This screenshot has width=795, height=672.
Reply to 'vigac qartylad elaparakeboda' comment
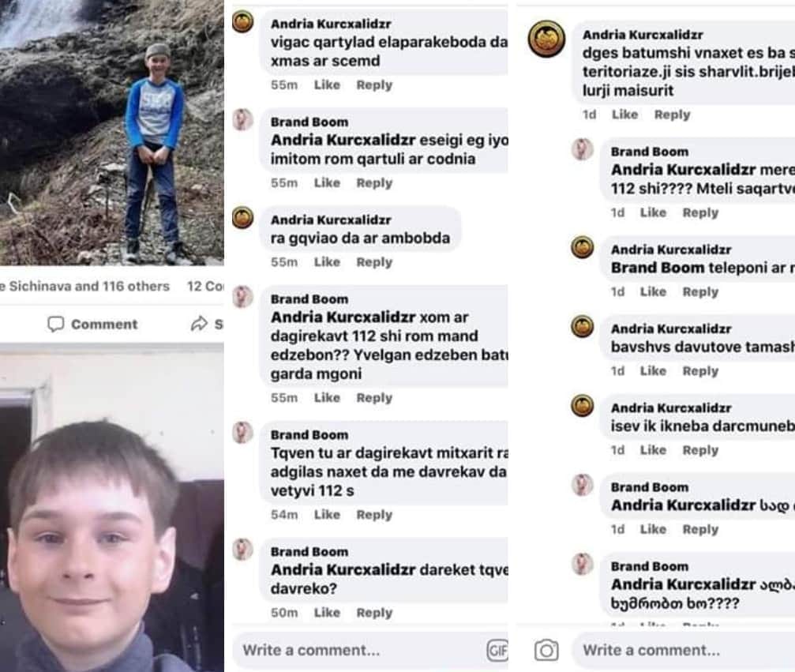(x=374, y=85)
